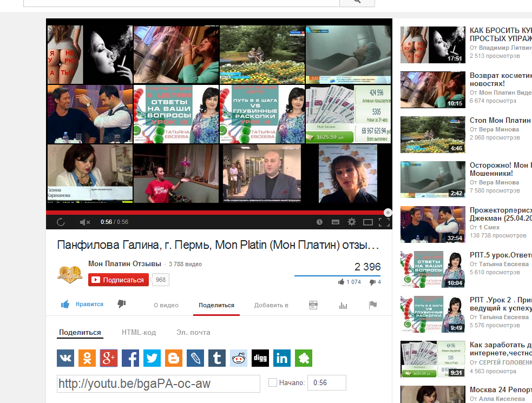This screenshot has width=532, height=403.
Task: Click the thumbs down dislike button
Action: coord(121,304)
